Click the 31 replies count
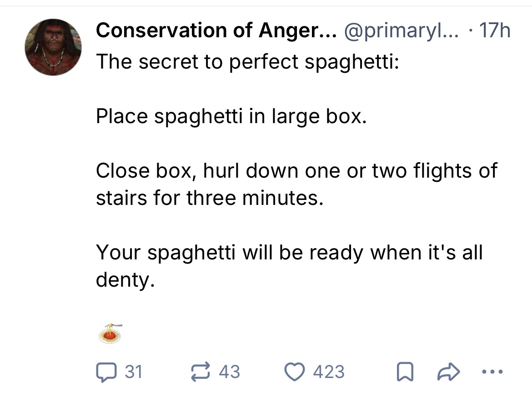This screenshot has width=532, height=398. tap(134, 372)
